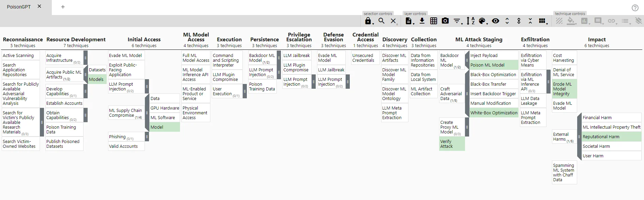Click the Reconnaissance tactic header
Image resolution: width=644 pixels, height=200 pixels.
point(23,40)
